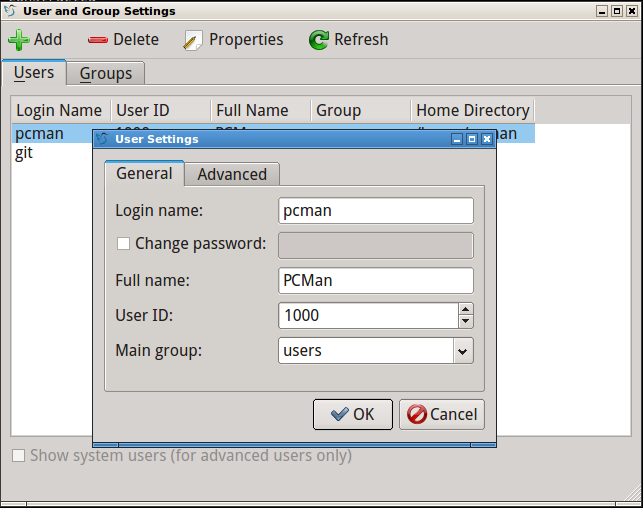This screenshot has width=643, height=508.
Task: Click into the User ID field
Action: point(368,316)
